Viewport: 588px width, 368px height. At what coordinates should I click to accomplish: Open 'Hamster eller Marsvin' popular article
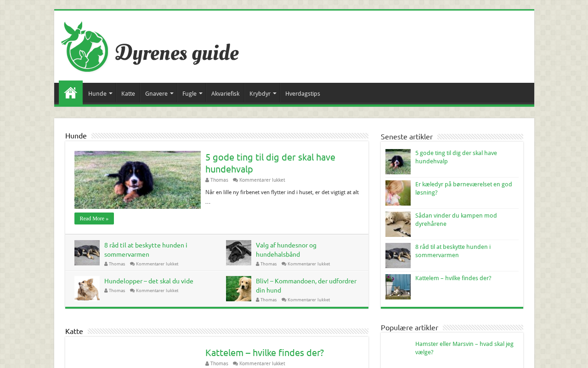[464, 348]
